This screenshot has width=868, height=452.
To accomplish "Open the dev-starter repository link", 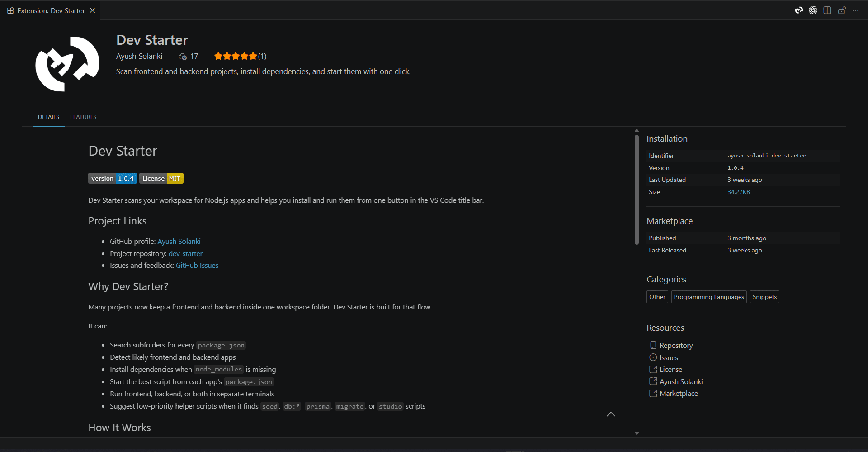I will pos(185,253).
